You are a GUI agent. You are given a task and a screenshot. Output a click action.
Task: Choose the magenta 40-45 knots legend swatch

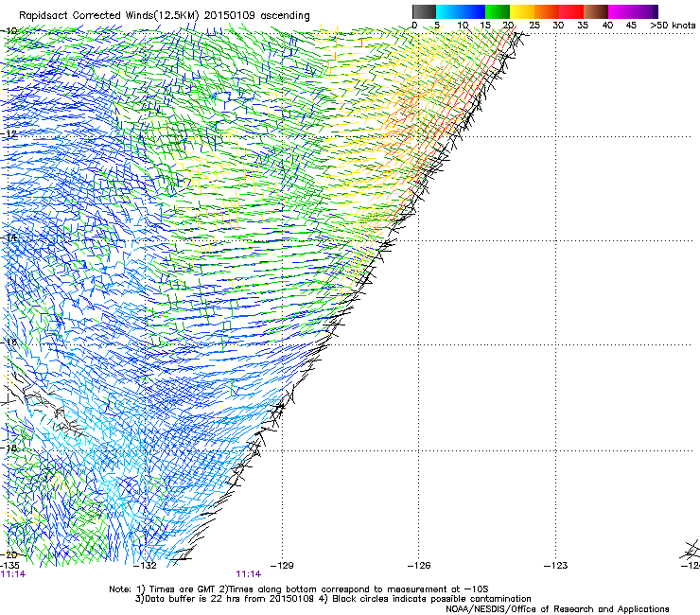pos(621,11)
